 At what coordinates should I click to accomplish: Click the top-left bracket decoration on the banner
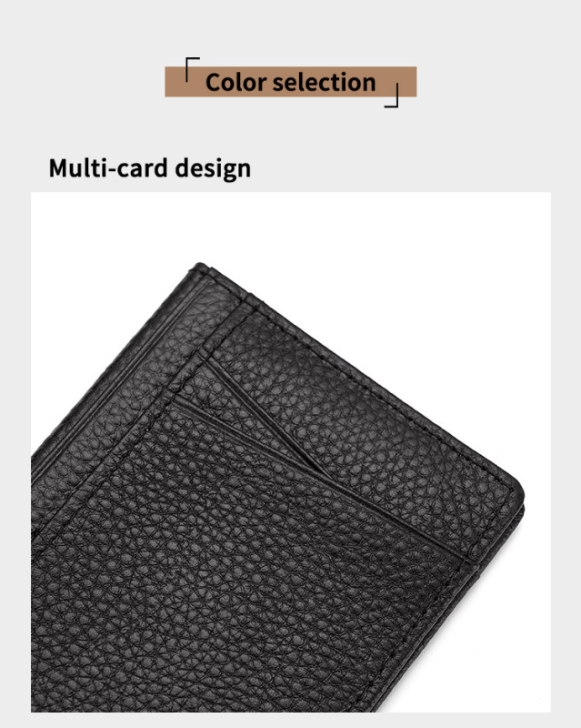192,69
